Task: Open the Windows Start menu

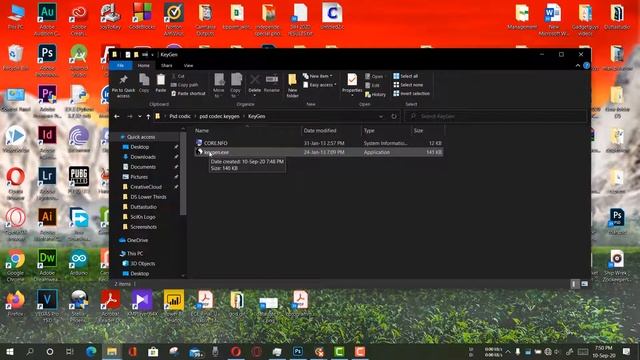Action: (10, 351)
